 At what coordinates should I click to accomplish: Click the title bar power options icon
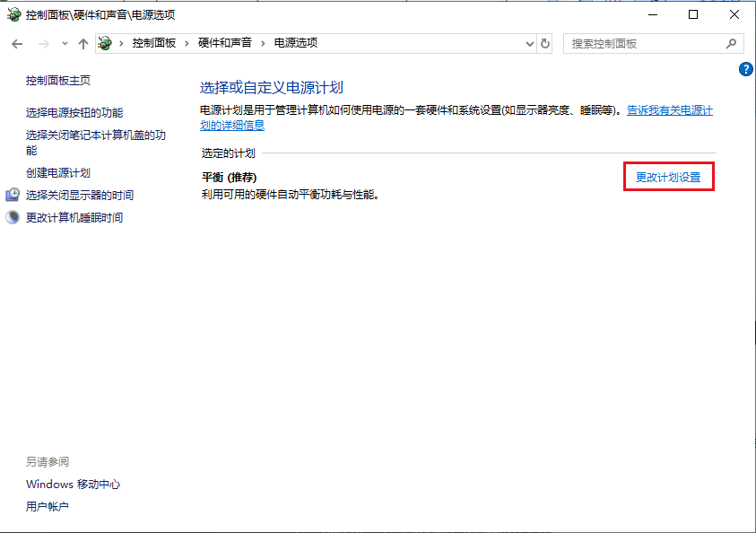tap(13, 14)
